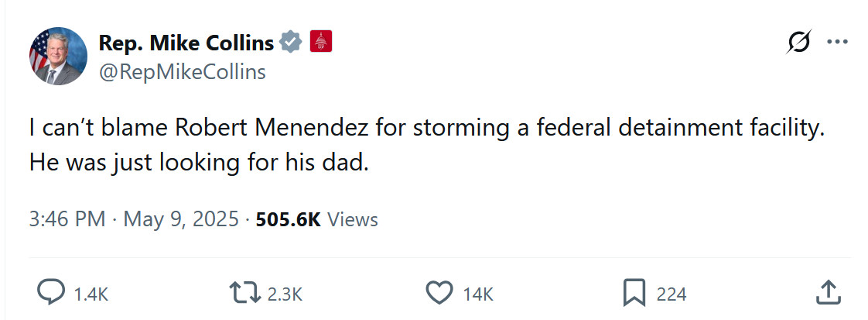This screenshot has width=868, height=320.
Task: Click the 14K likes count
Action: (x=477, y=294)
